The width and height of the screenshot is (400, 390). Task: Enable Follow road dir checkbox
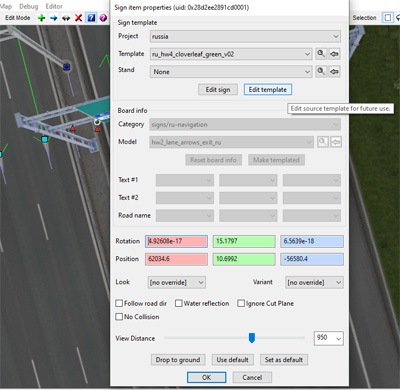(x=119, y=303)
